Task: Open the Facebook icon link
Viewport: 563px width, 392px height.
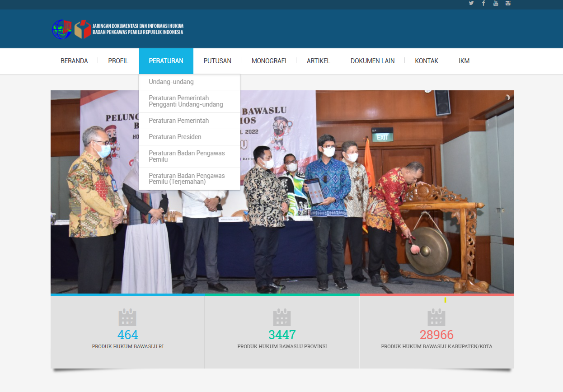Action: [483, 4]
